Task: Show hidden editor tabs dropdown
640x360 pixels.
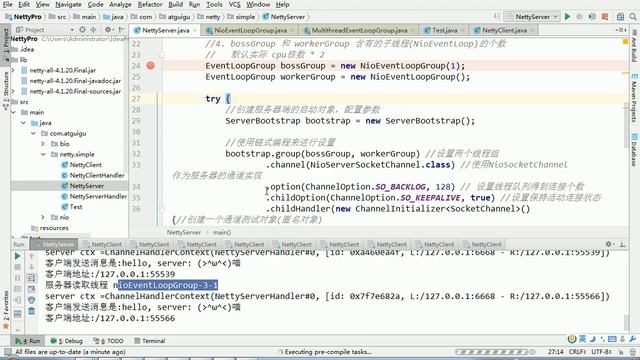Action: 621,30
